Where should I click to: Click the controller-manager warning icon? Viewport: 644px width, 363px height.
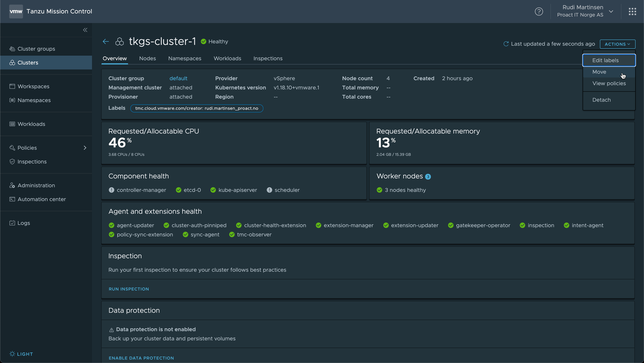coord(112,190)
